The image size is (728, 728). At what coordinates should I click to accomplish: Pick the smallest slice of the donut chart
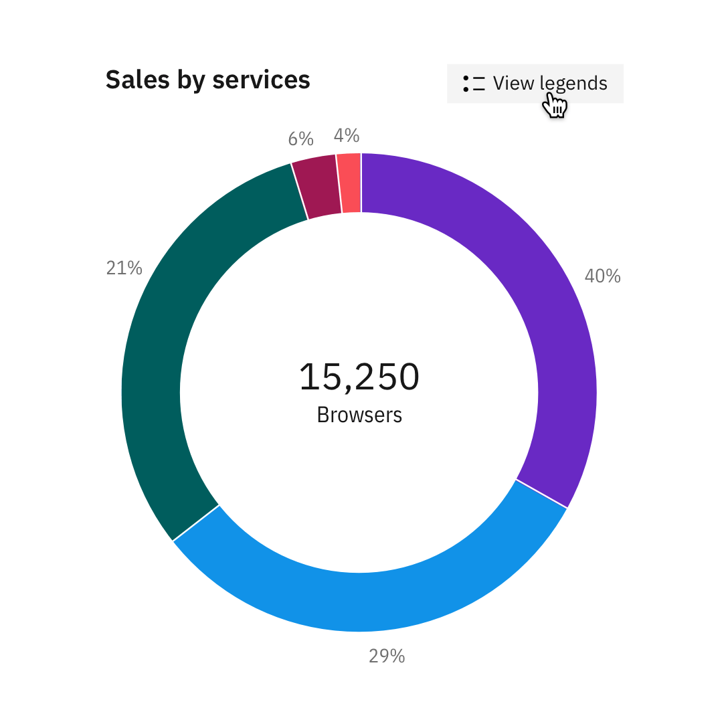pyautogui.click(x=350, y=183)
